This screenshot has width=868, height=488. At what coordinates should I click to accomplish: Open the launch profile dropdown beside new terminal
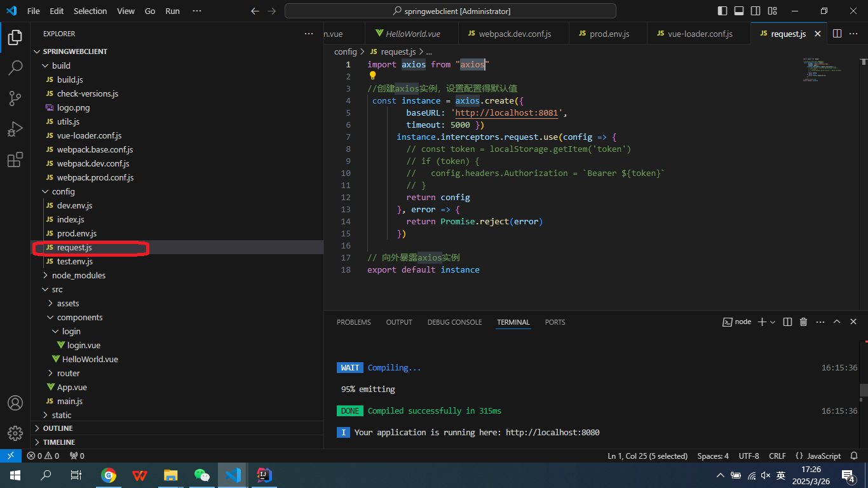click(x=773, y=322)
